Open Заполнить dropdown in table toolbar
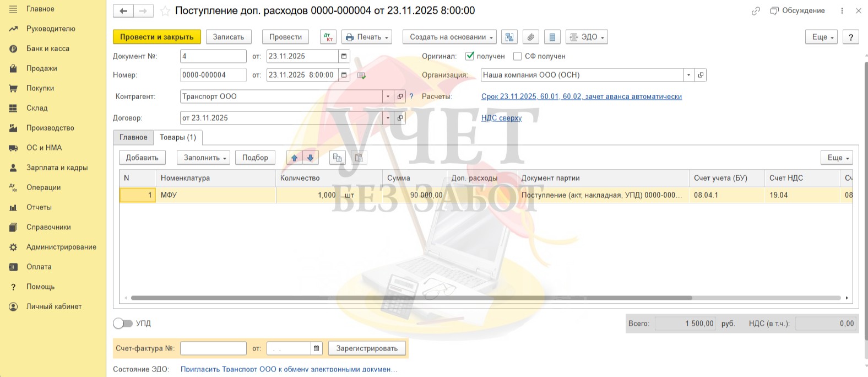 click(203, 158)
